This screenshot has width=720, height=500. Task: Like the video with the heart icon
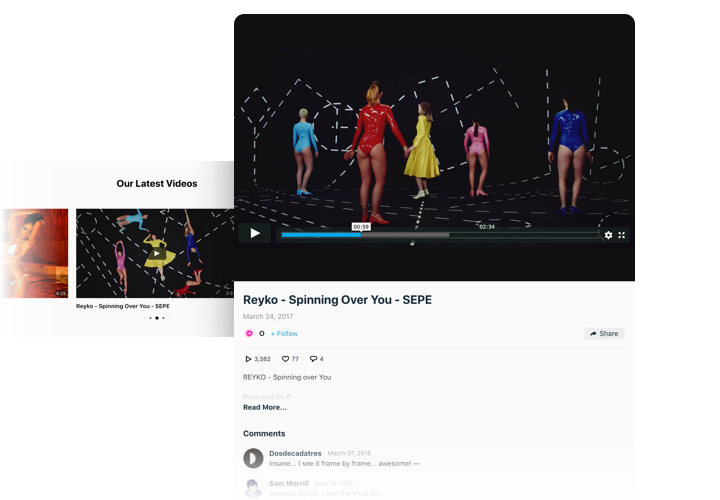pos(285,359)
